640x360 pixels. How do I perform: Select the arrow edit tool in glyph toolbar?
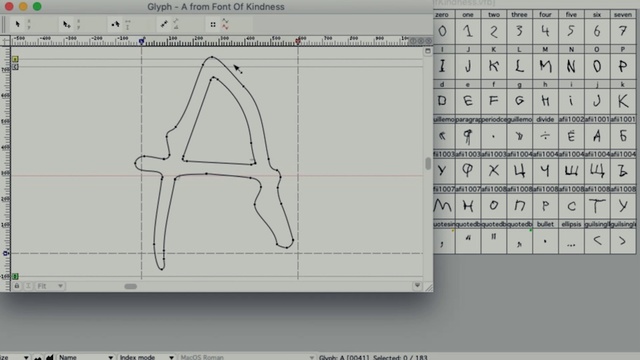[18, 24]
